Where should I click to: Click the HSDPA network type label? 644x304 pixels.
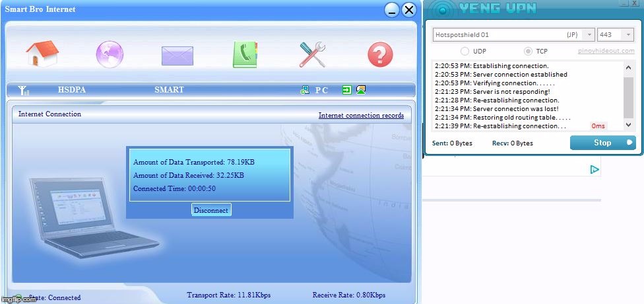tap(72, 90)
